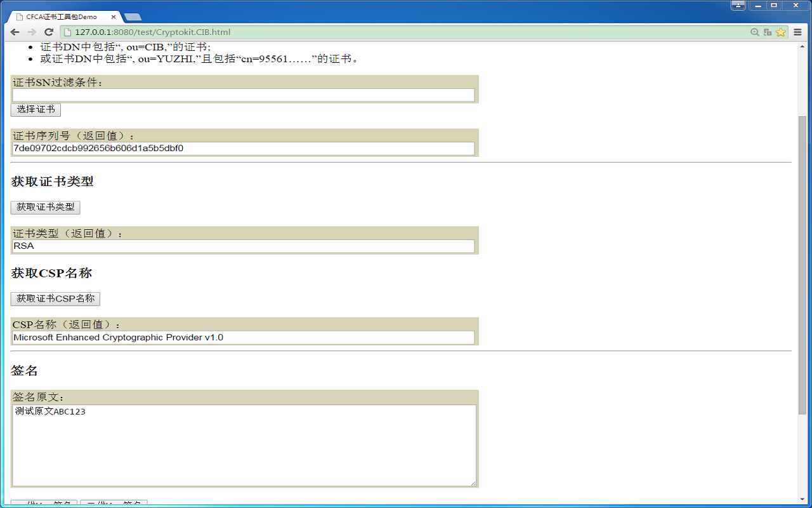Image resolution: width=812 pixels, height=508 pixels.
Task: Click zoom magnifier icon in address bar
Action: (x=755, y=32)
